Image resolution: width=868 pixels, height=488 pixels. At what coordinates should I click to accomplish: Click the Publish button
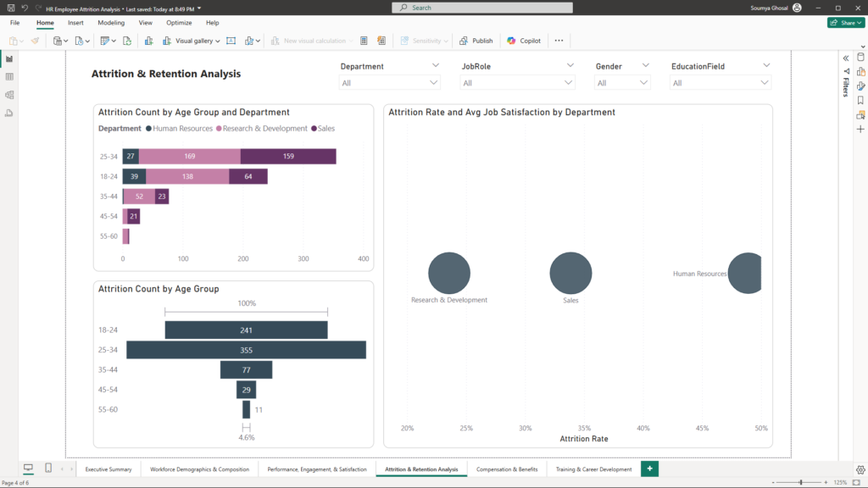(x=476, y=41)
